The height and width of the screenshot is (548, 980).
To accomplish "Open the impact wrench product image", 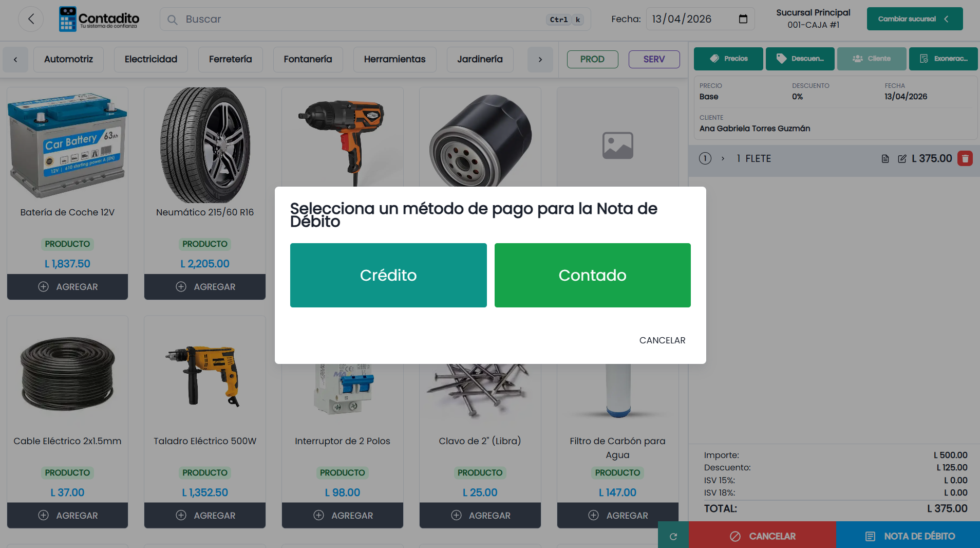I will (343, 137).
